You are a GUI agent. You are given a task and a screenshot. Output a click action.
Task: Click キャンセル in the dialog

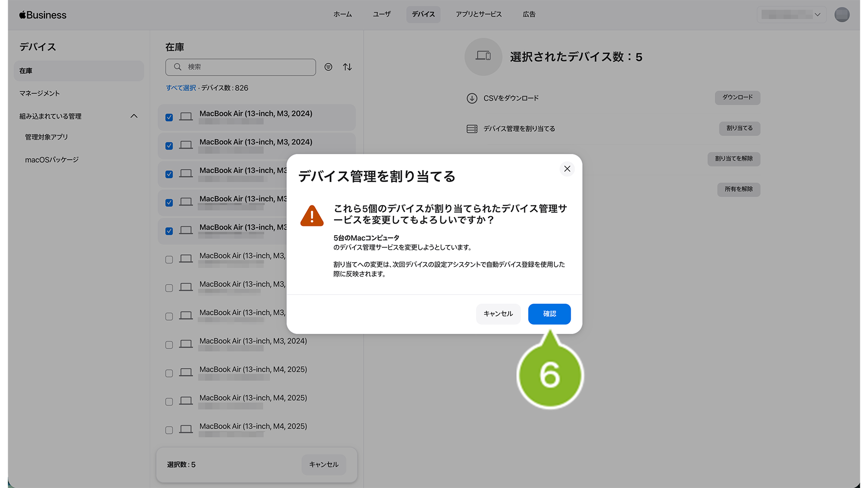498,314
